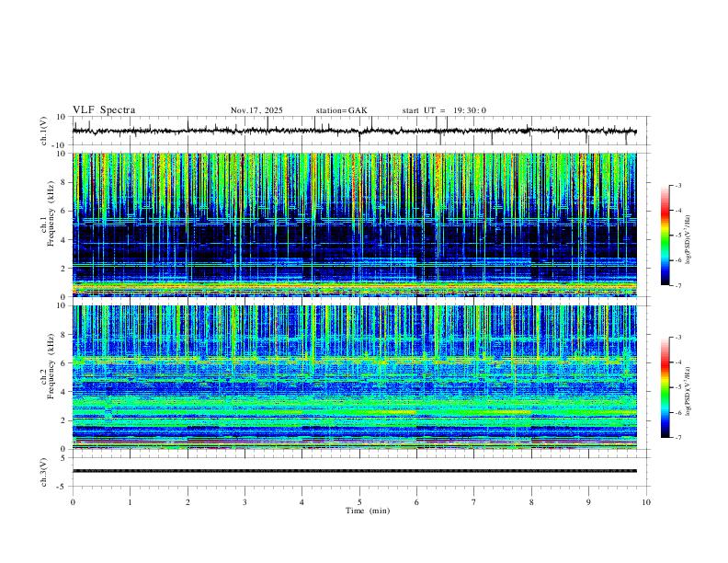Click the time axis tick labeled 8
Viewport: 728px width, 563px height.
pyautogui.click(x=531, y=502)
